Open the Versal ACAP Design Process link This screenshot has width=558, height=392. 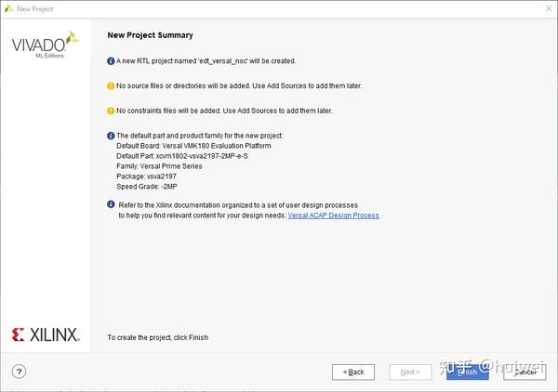(x=333, y=216)
